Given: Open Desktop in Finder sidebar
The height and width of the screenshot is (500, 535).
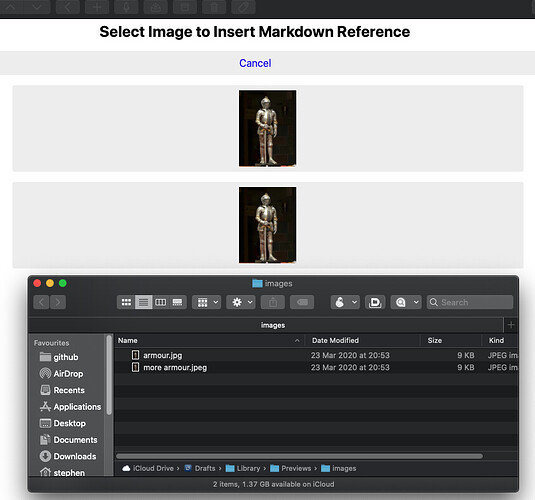Looking at the screenshot, I should (63, 423).
